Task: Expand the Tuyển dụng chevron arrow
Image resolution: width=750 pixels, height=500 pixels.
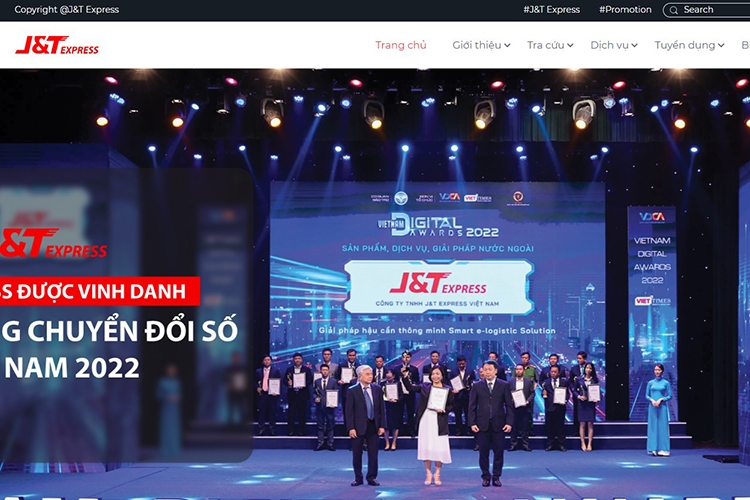Action: 721,45
